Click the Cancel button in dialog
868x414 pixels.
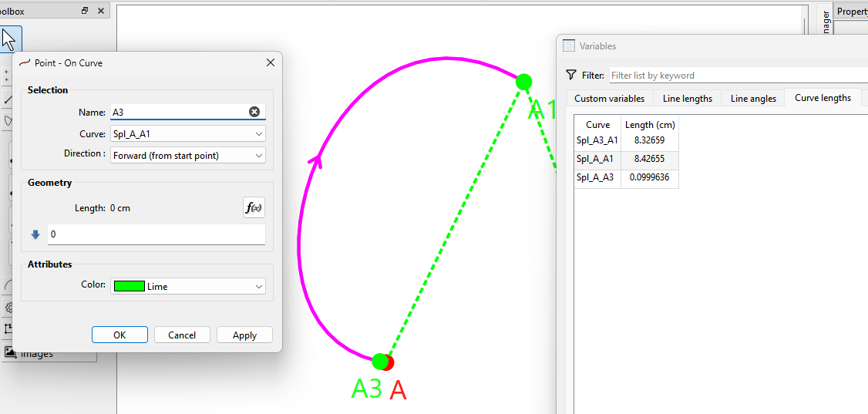point(182,335)
